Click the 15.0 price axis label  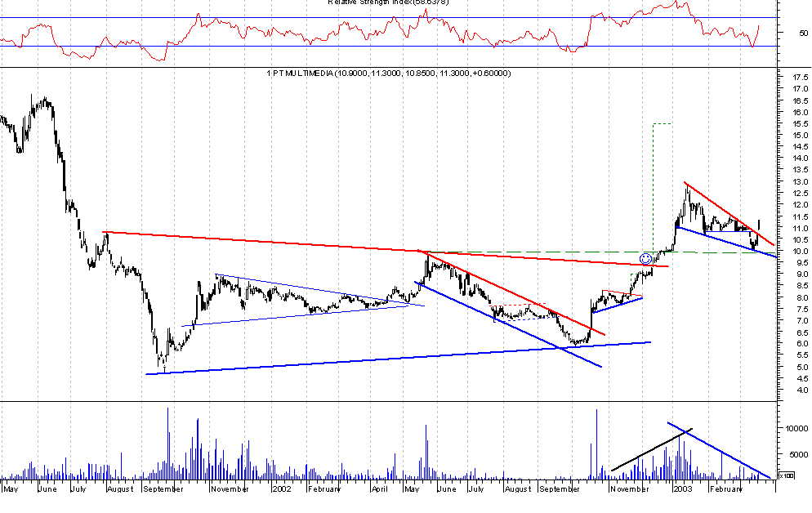801,135
